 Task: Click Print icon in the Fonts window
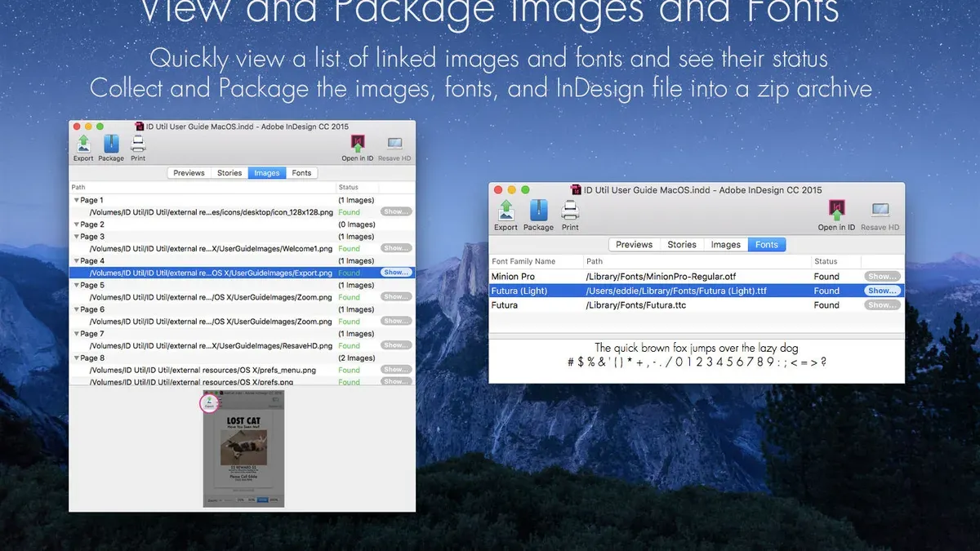pyautogui.click(x=570, y=216)
